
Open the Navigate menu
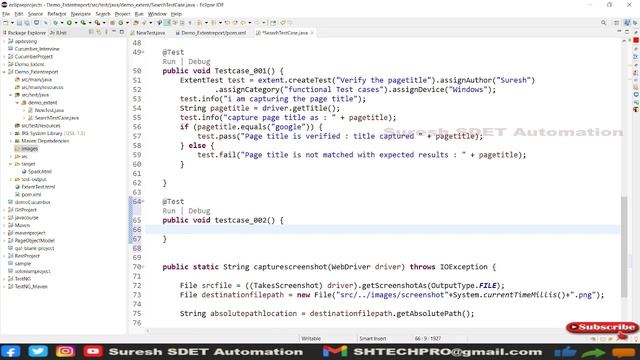81,14
